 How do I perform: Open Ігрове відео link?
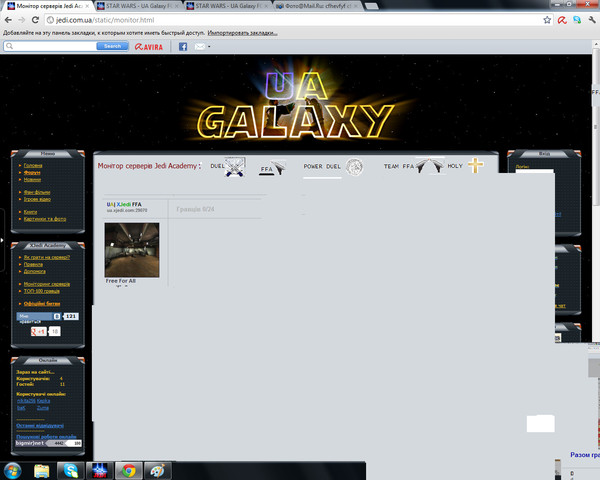pyautogui.click(x=37, y=199)
